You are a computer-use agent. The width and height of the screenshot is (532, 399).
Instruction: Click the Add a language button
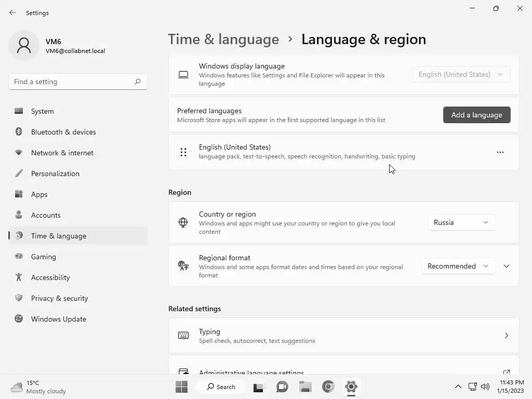[477, 115]
